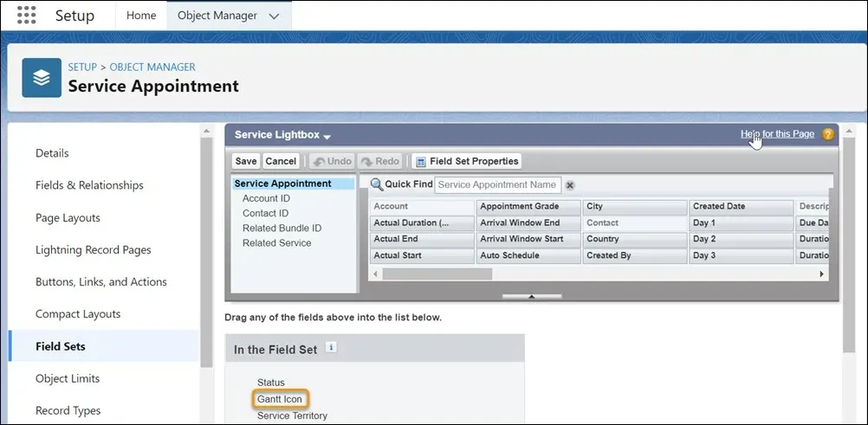Select the Auto Schedule palette field

point(528,255)
